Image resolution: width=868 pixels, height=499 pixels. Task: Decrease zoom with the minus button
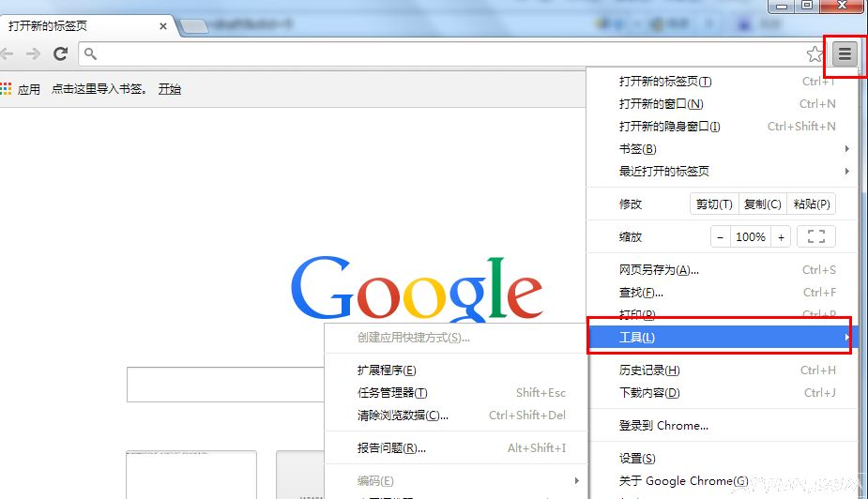click(720, 237)
